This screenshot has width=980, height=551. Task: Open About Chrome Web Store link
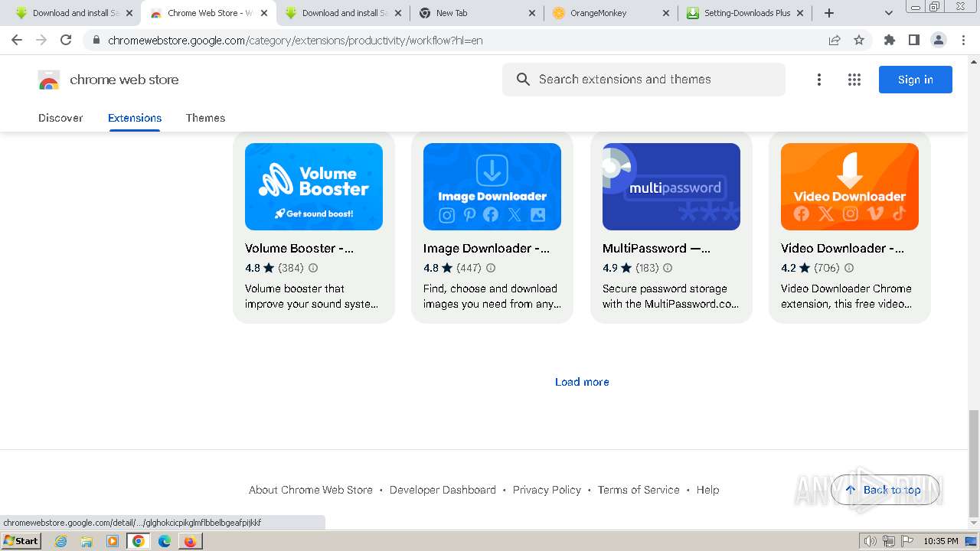click(x=311, y=490)
